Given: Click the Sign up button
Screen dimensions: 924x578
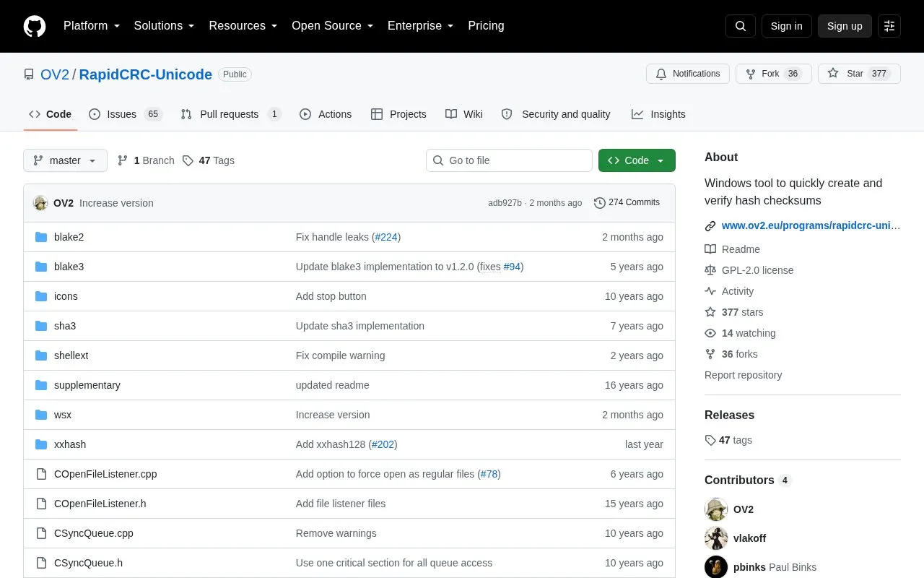Looking at the screenshot, I should tap(845, 26).
